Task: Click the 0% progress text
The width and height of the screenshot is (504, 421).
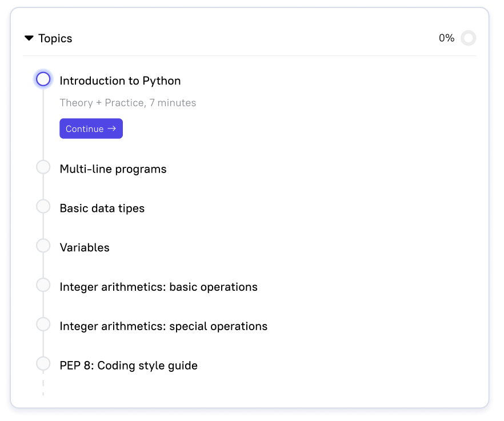Action: (446, 38)
